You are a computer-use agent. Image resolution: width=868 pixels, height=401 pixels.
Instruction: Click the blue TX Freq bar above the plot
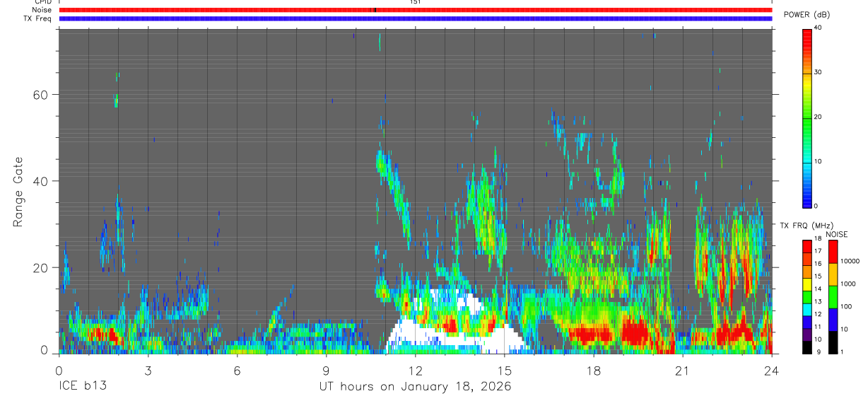pos(415,18)
